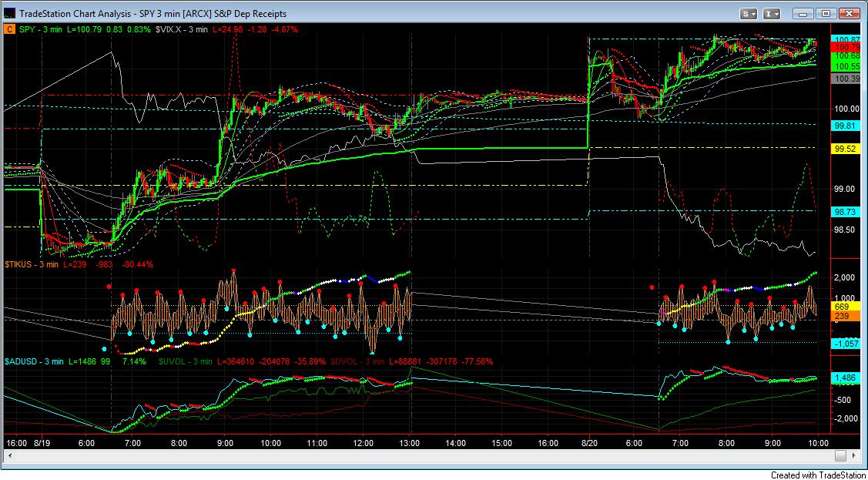Click the TIKUS change value -80.44%
This screenshot has height=480, width=868.
point(138,264)
